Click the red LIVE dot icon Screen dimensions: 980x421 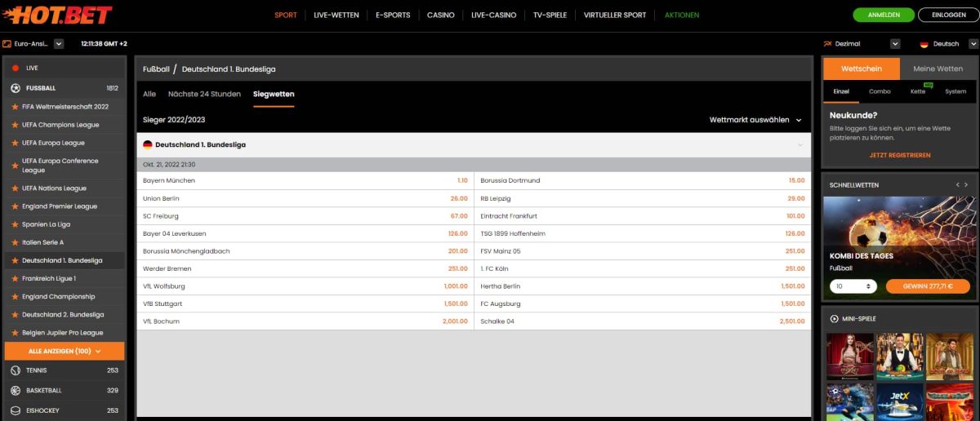point(16,68)
